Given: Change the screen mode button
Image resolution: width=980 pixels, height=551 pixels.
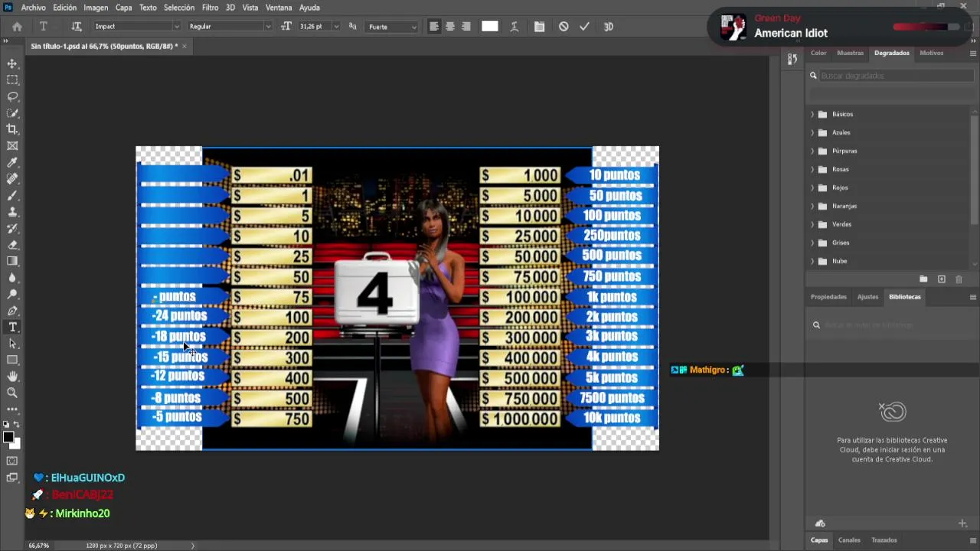Looking at the screenshot, I should (12, 478).
